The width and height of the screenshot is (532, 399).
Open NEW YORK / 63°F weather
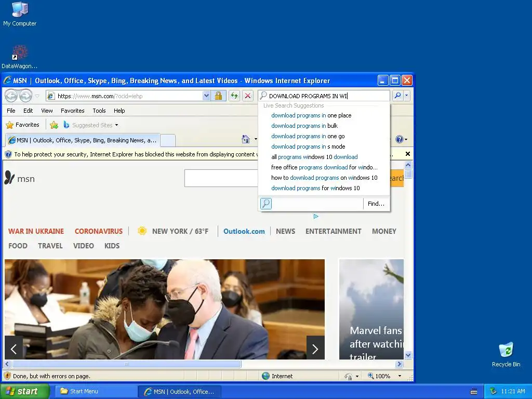click(x=173, y=231)
